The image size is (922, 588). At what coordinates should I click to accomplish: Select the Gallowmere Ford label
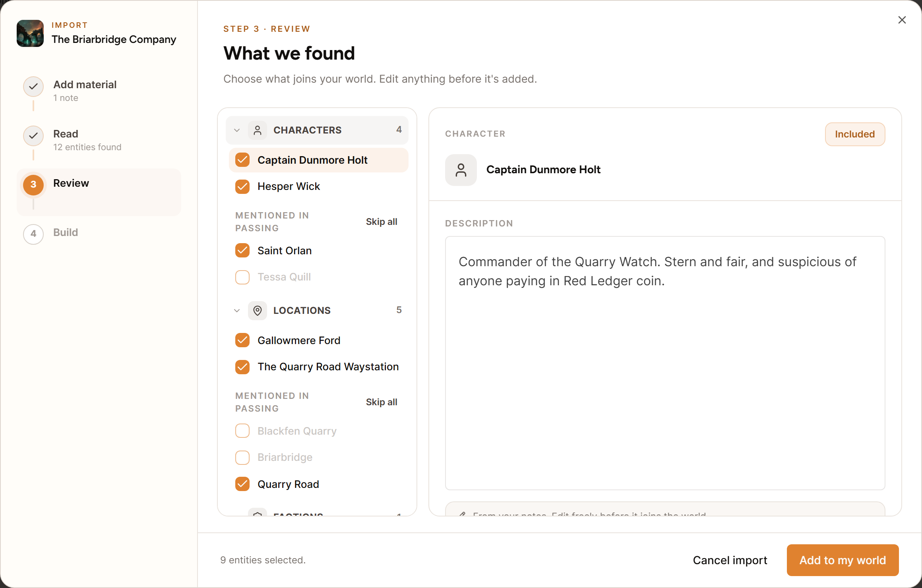coord(299,340)
